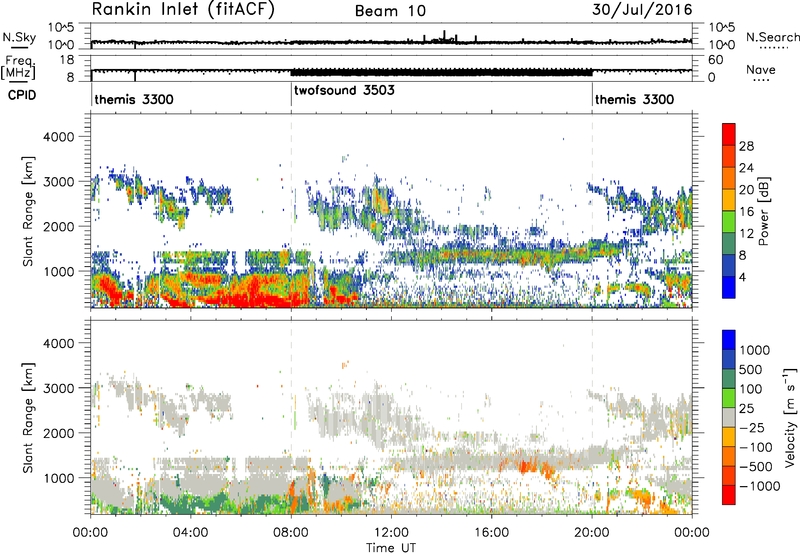The height and width of the screenshot is (554, 800).
Task: Click the '-500' label on the velocity colorbar
Action: [755, 467]
